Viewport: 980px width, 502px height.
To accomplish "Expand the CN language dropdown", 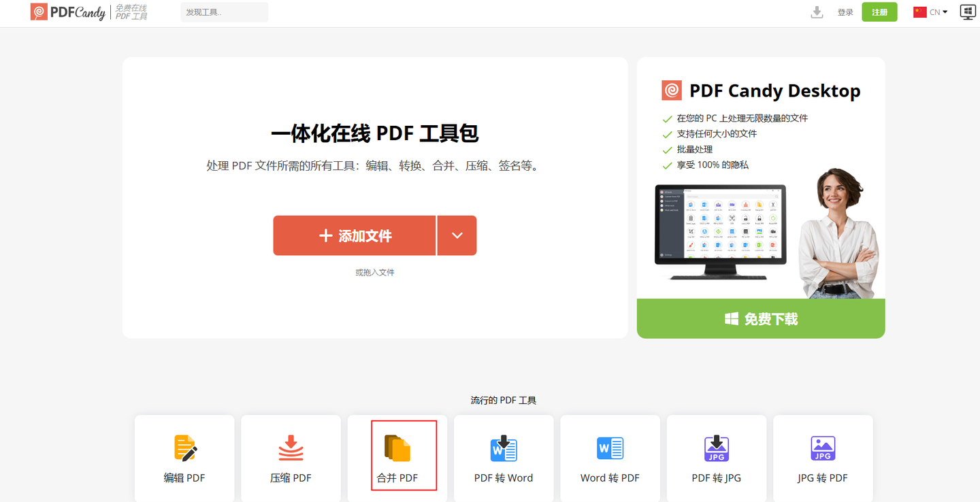I will (938, 12).
